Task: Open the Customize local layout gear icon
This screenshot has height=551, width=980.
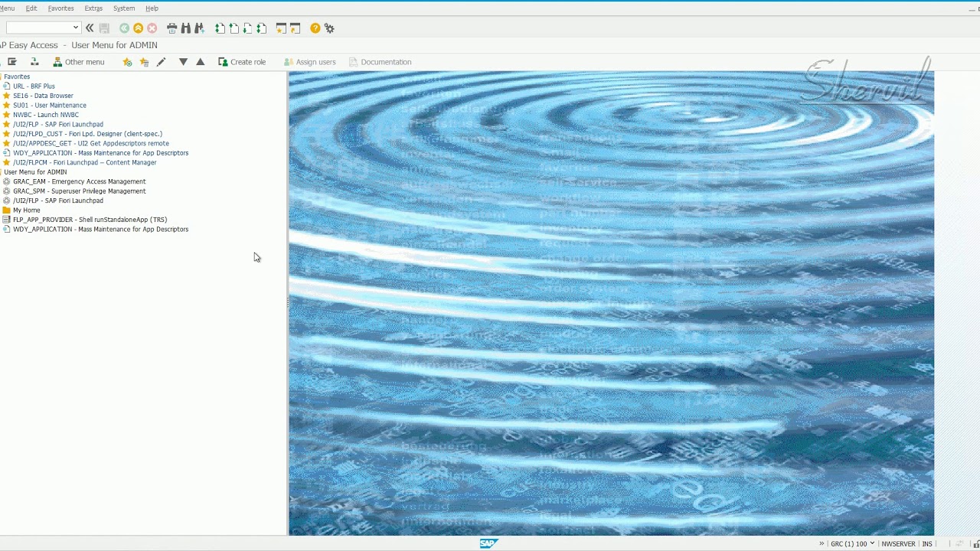Action: click(329, 28)
